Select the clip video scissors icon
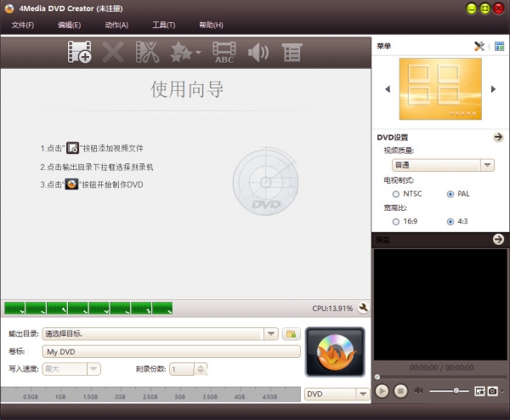The height and width of the screenshot is (420, 510). coord(147,52)
